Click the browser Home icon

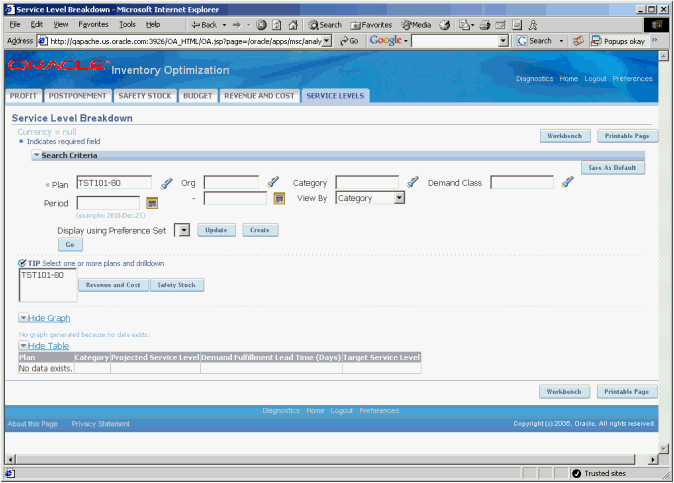(x=293, y=25)
